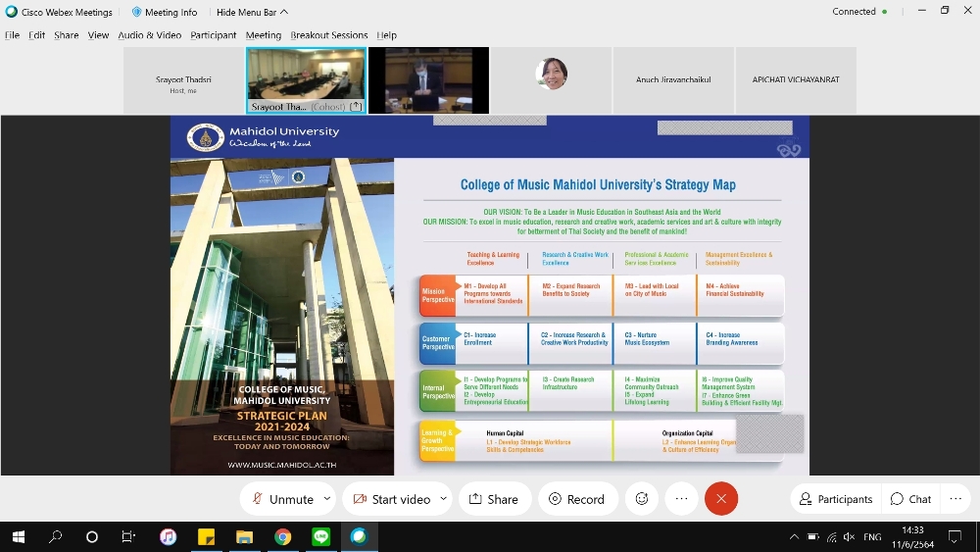This screenshot has height=552, width=980.
Task: Open the Audio & Video menu
Action: (x=149, y=35)
